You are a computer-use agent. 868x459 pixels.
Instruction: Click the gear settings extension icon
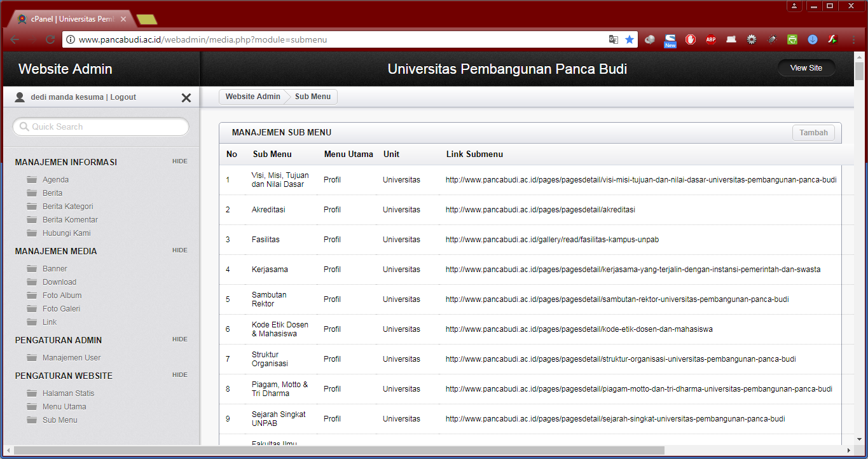[x=752, y=39]
